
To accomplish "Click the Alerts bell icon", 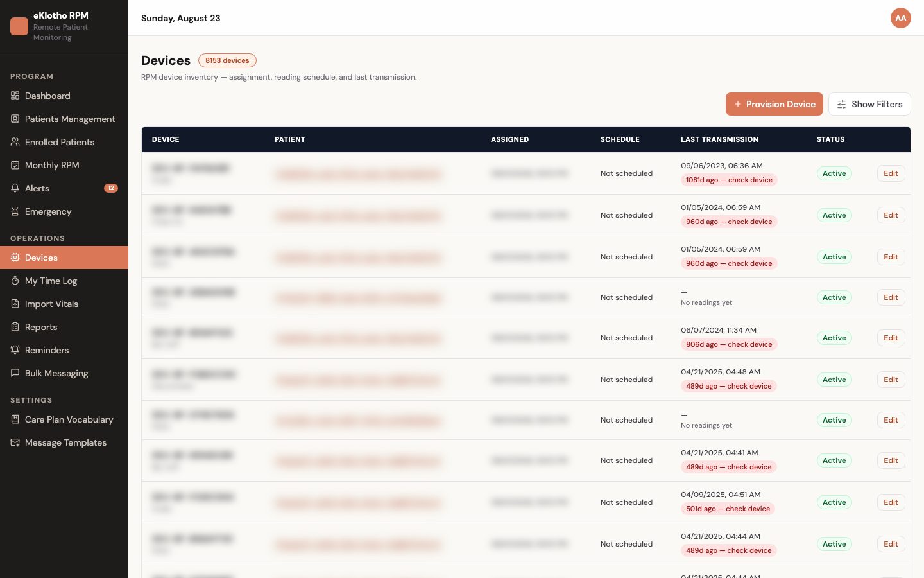I will pyautogui.click(x=15, y=188).
